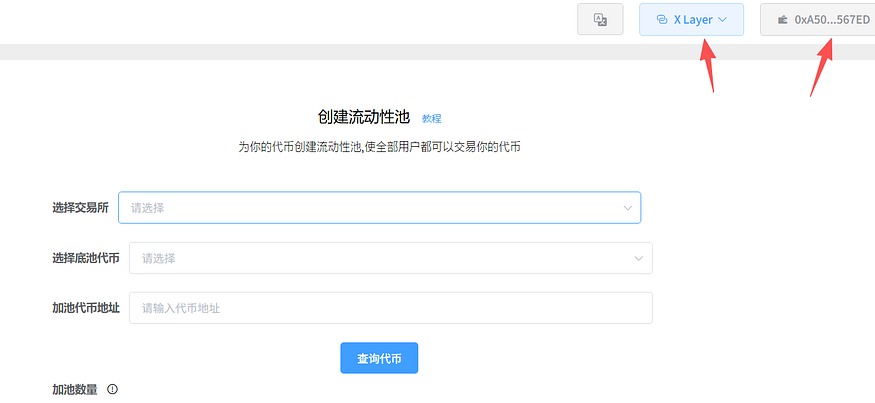Expand the X Layer network chevron
Image resolution: width=875 pixels, height=403 pixels.
[x=722, y=20]
